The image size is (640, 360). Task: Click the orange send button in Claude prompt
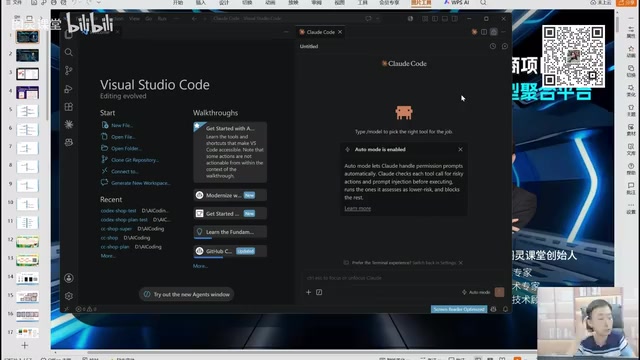(x=499, y=292)
